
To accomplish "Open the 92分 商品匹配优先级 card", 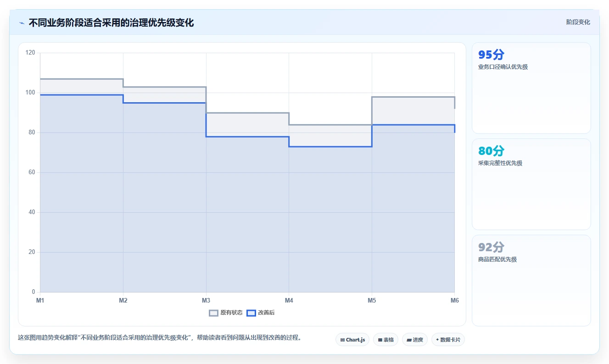I will (x=531, y=281).
